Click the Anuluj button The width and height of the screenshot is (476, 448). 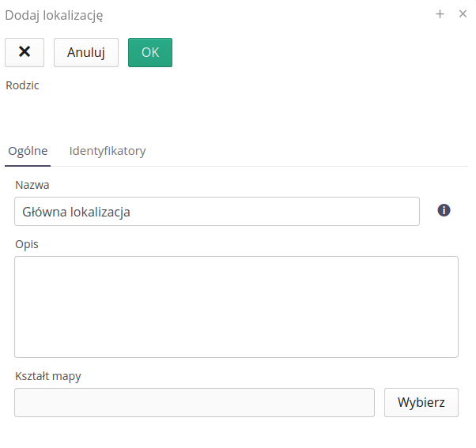tap(86, 52)
